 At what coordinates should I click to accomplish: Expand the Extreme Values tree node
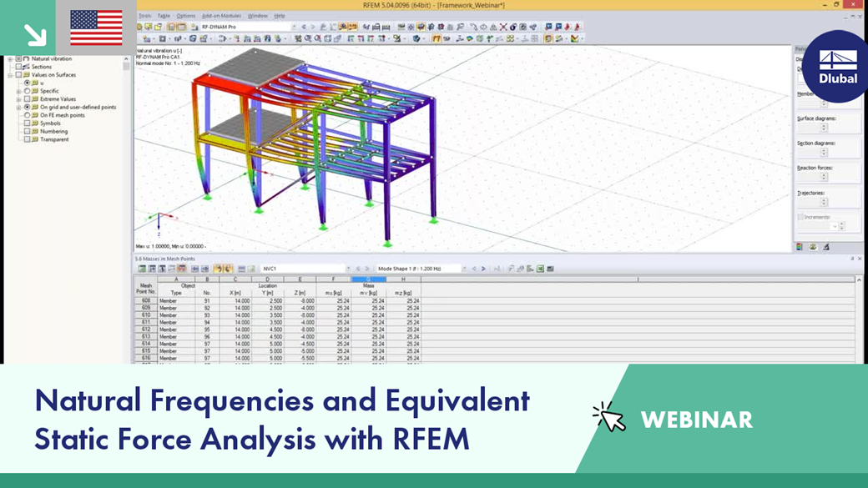18,99
